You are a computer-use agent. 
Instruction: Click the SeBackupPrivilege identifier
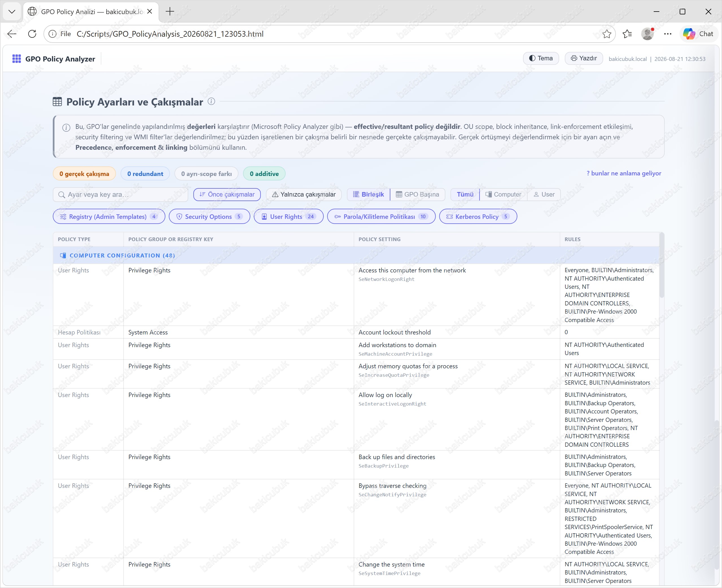coord(384,466)
